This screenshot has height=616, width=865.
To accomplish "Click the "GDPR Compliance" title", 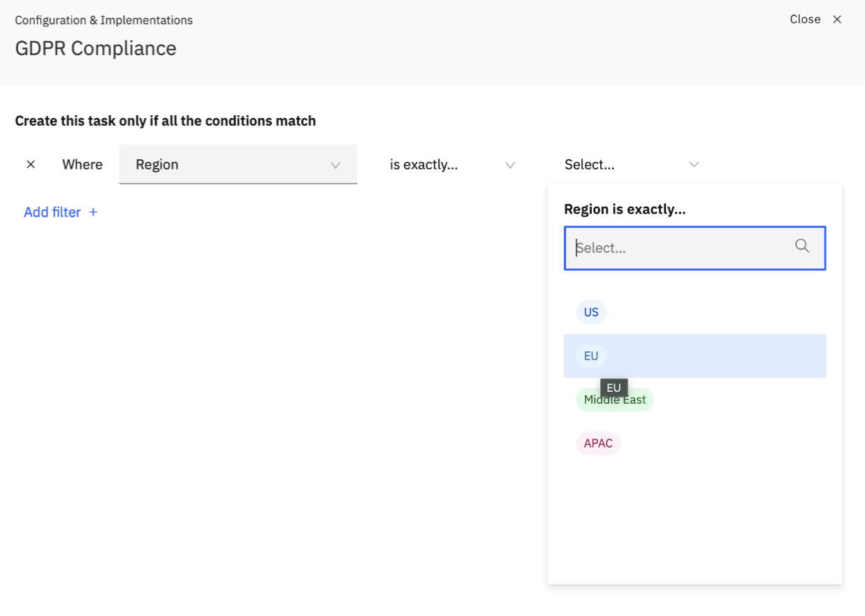I will 96,48.
